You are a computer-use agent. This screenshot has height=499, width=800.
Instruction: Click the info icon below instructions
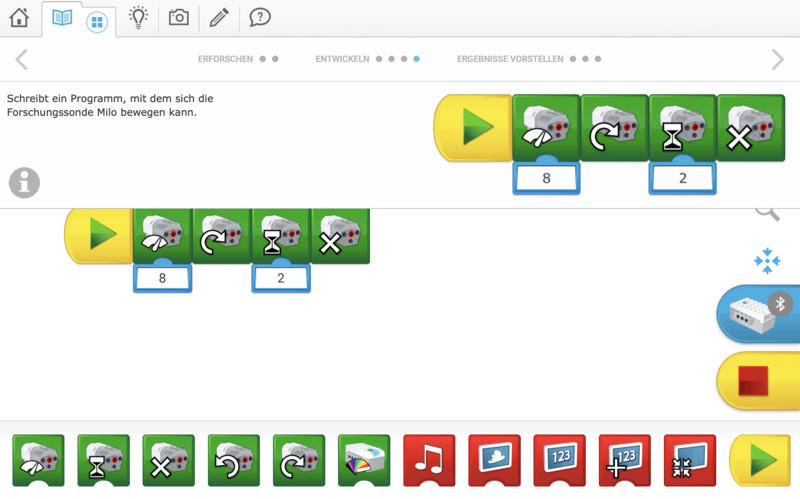[x=24, y=183]
